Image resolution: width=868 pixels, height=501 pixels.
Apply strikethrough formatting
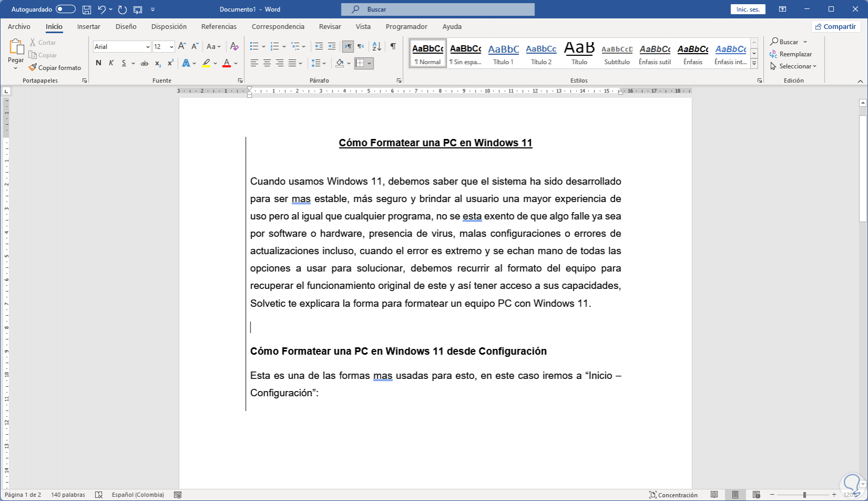tap(144, 63)
